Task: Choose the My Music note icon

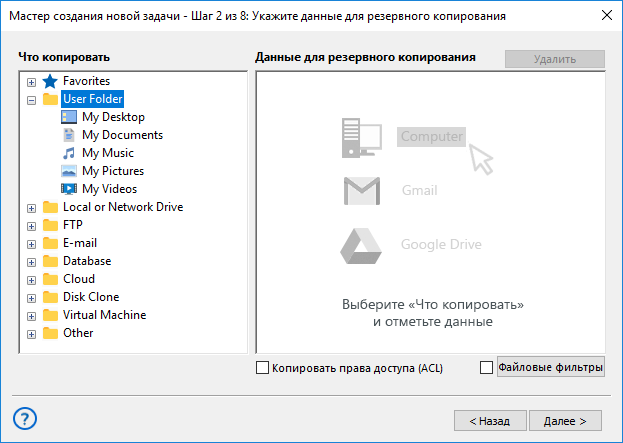Action: [69, 153]
